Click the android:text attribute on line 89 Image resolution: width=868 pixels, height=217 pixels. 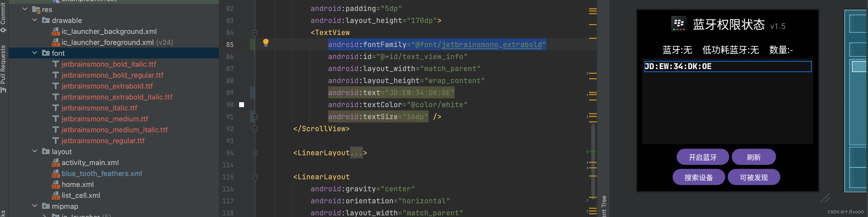coord(391,92)
